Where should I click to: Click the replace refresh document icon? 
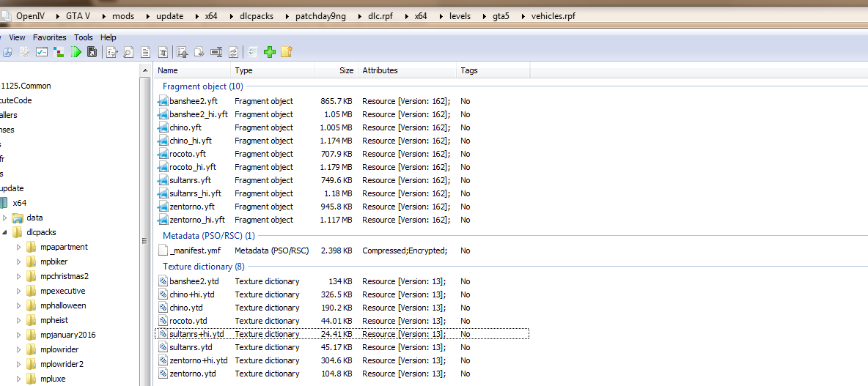pyautogui.click(x=233, y=52)
